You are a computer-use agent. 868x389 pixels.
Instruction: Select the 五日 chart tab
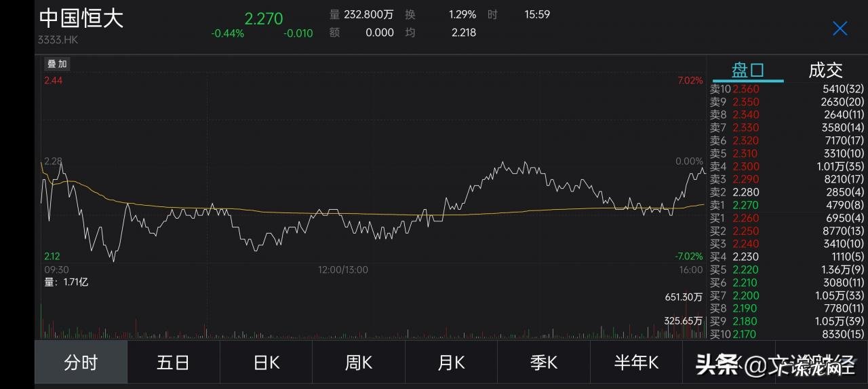[x=173, y=363]
